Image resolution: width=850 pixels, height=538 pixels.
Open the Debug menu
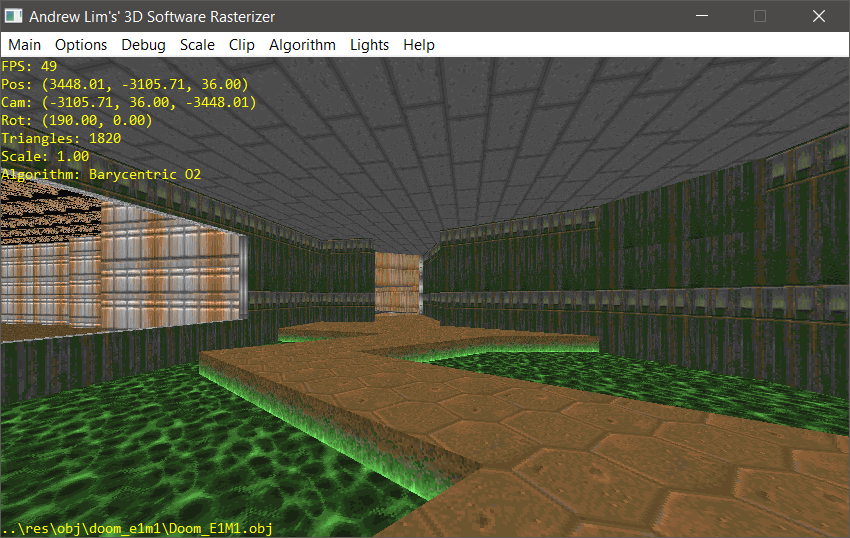[x=143, y=45]
